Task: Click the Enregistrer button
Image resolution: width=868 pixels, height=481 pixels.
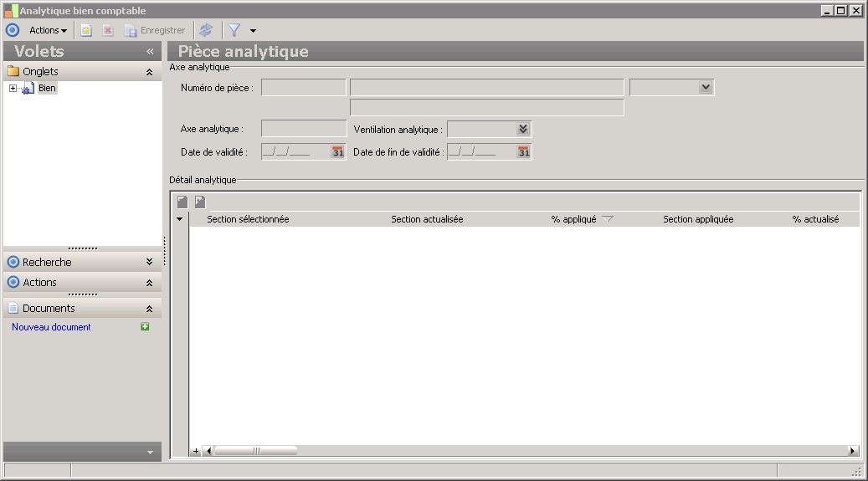Action: click(155, 30)
